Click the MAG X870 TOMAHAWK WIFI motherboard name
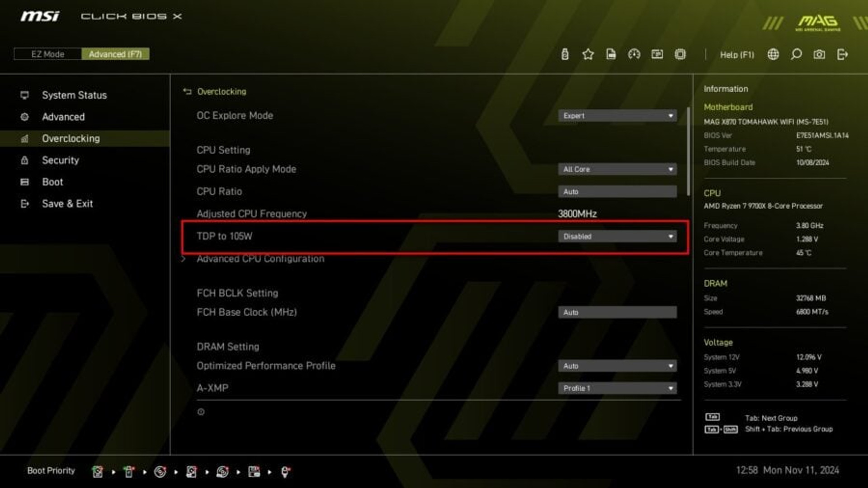Image resolution: width=868 pixels, height=488 pixels. [766, 122]
